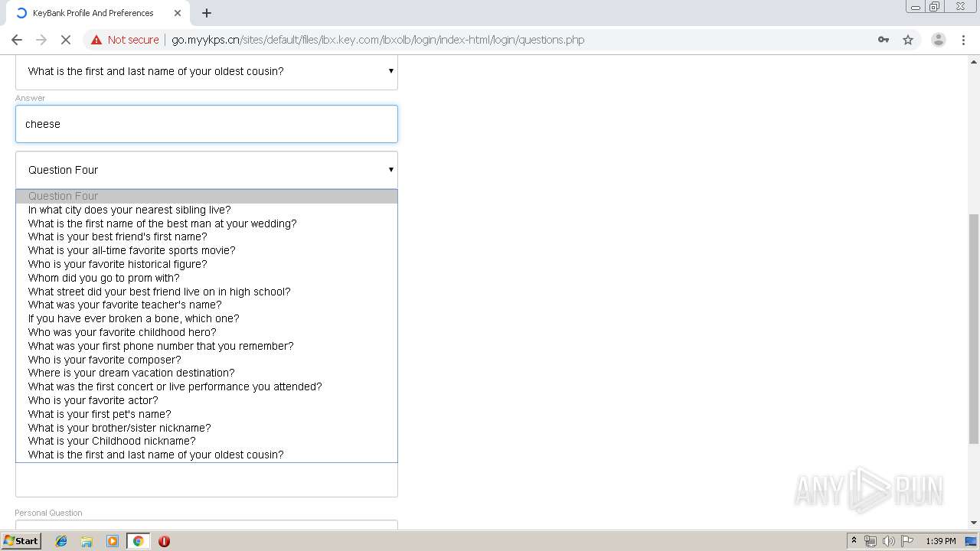Pick 'What was your favorite teacher's name?'
Screen dimensions: 980x551
(x=207, y=305)
